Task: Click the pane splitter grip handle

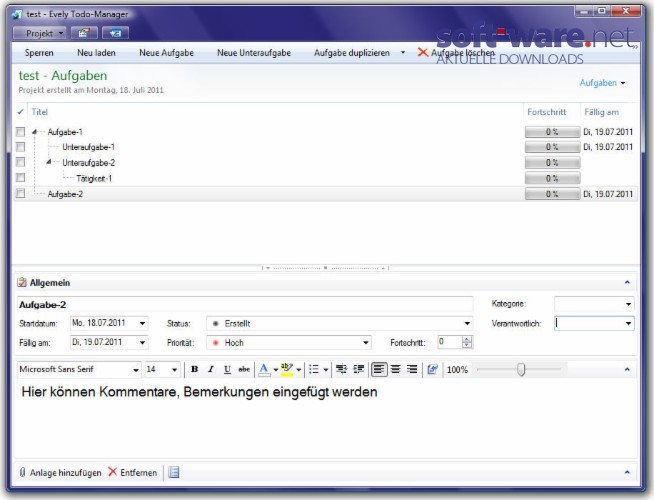Action: coord(325,268)
